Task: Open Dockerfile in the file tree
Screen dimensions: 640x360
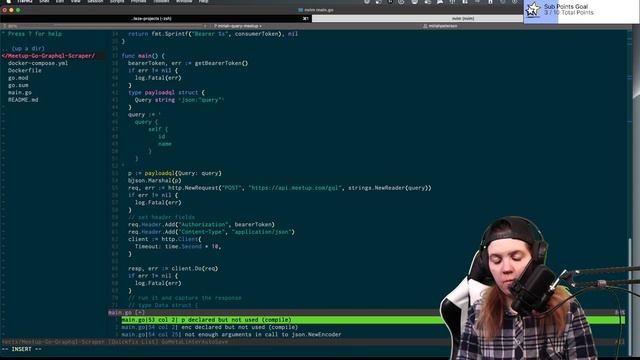Action: 24,71
